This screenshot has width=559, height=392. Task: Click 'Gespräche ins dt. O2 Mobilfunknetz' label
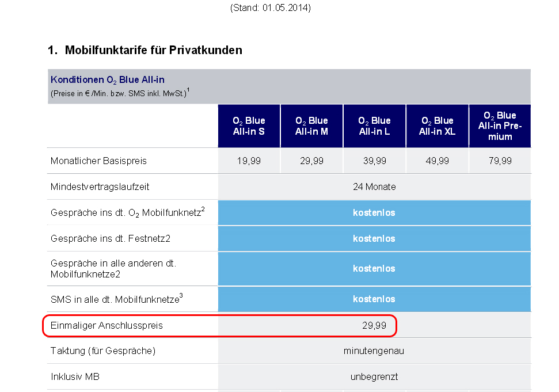click(x=128, y=212)
